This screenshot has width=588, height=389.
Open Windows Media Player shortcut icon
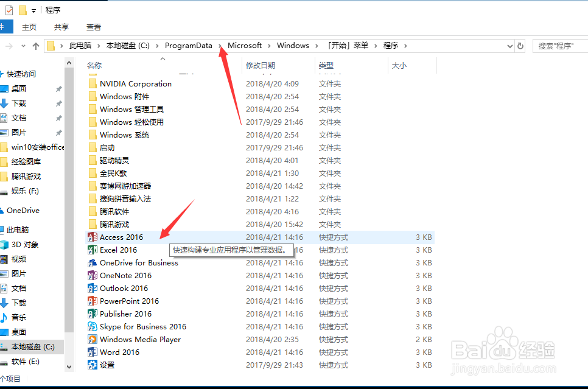[93, 339]
